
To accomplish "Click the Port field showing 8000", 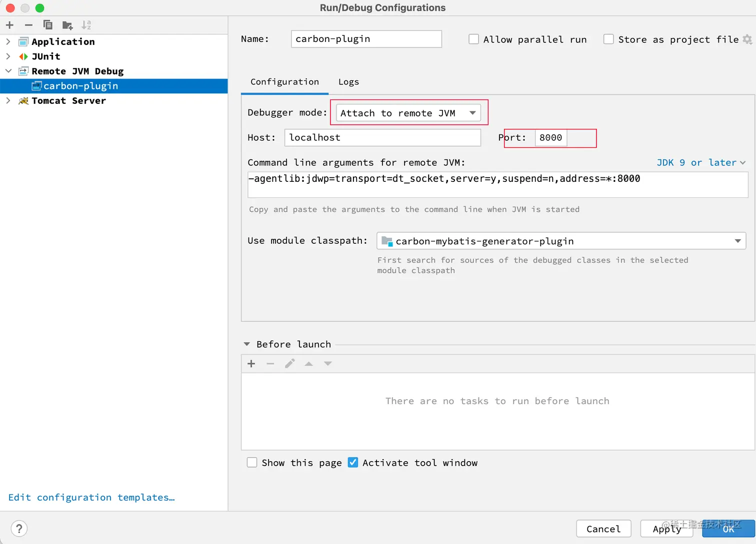I will tap(551, 137).
